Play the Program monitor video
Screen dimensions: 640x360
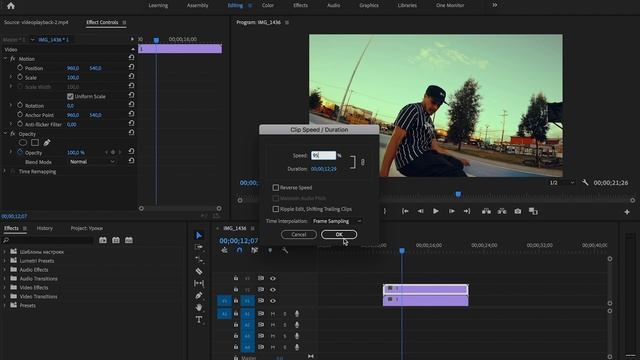pos(436,211)
